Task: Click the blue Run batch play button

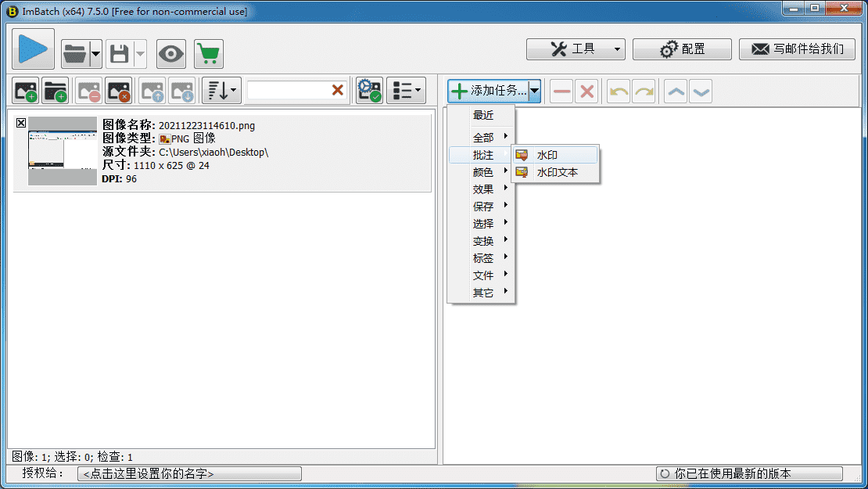Action: coord(33,49)
